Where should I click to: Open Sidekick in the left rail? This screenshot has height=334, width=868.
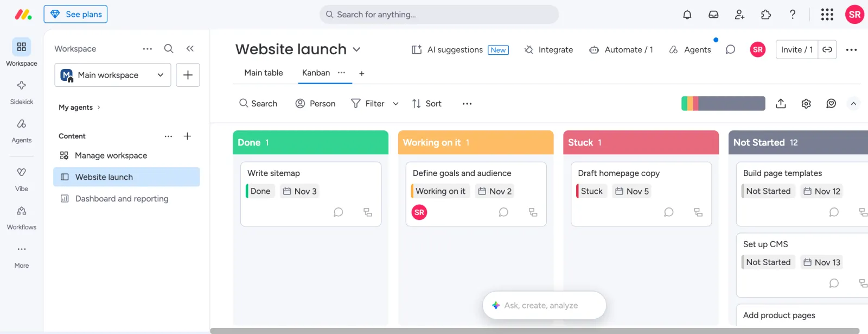coord(22,91)
